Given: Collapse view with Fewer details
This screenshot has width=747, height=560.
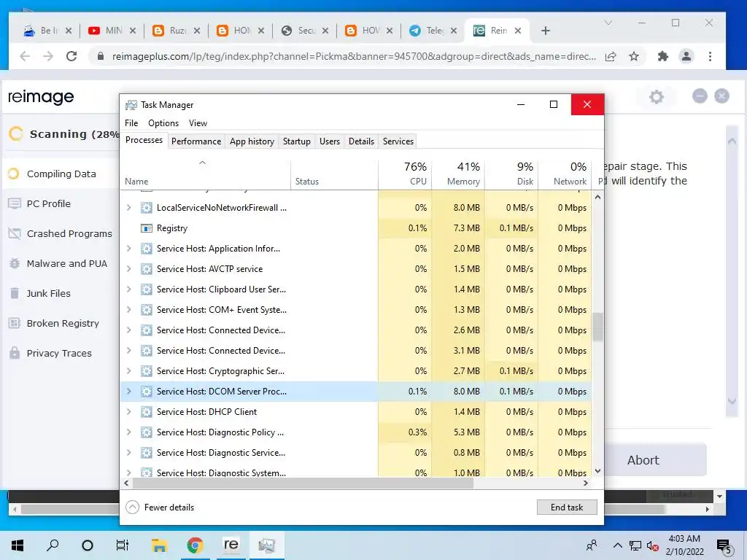Looking at the screenshot, I should click(160, 507).
